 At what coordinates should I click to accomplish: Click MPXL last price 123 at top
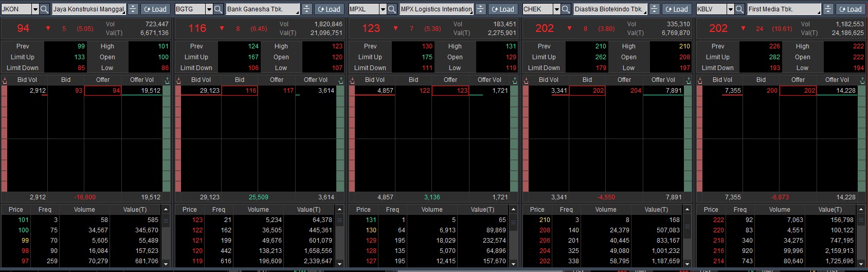point(371,28)
